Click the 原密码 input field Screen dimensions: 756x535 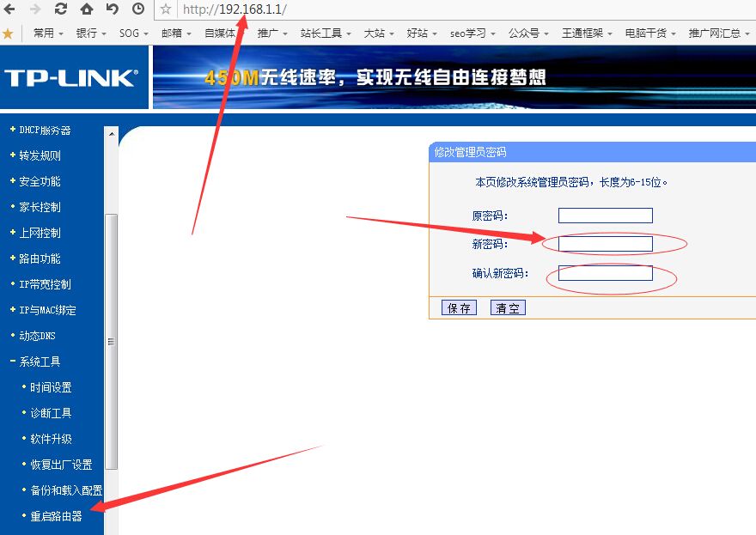tap(605, 216)
